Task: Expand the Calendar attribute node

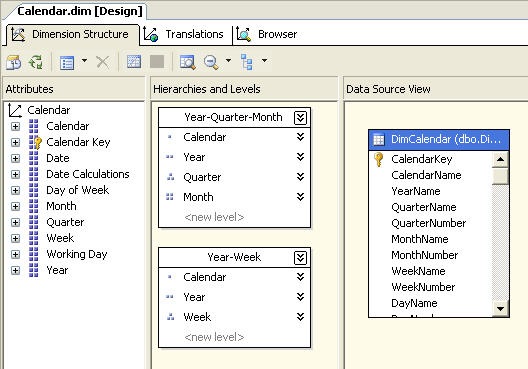Action: 15,126
